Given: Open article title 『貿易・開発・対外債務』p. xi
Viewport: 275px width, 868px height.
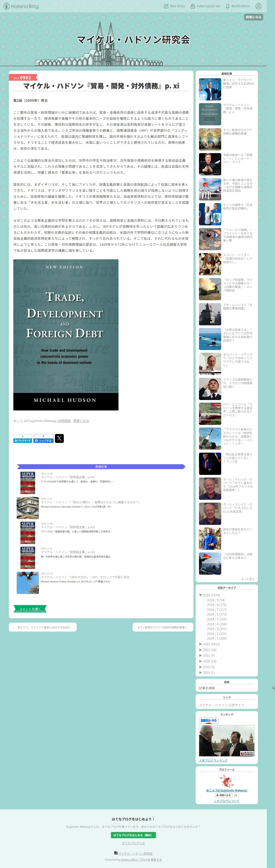Looking at the screenshot, I should [x=101, y=86].
